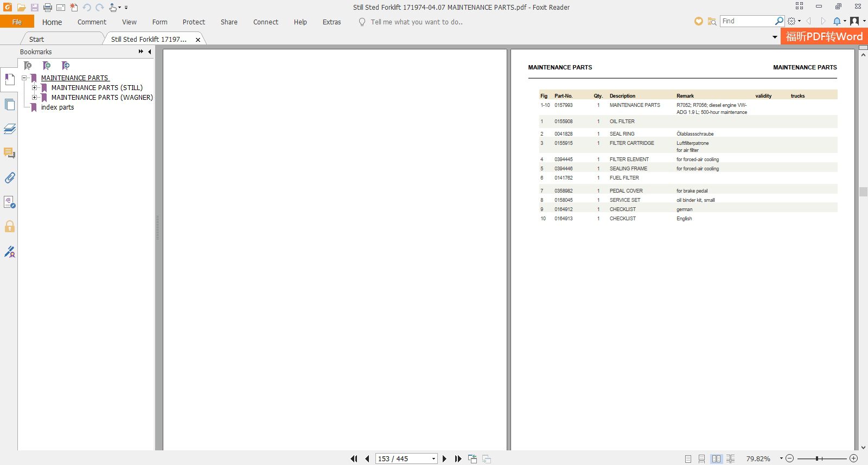
Task: Open the index parts bookmark
Action: [58, 107]
